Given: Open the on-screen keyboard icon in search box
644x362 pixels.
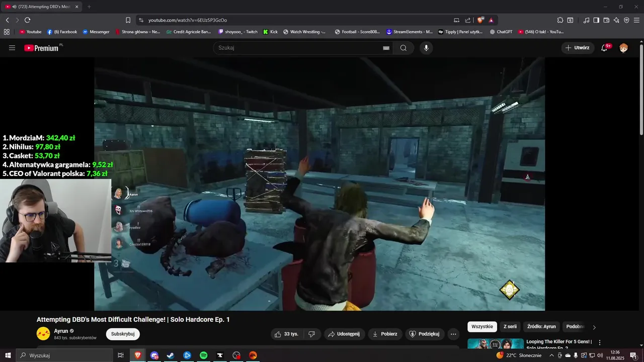Looking at the screenshot, I should pyautogui.click(x=386, y=48).
